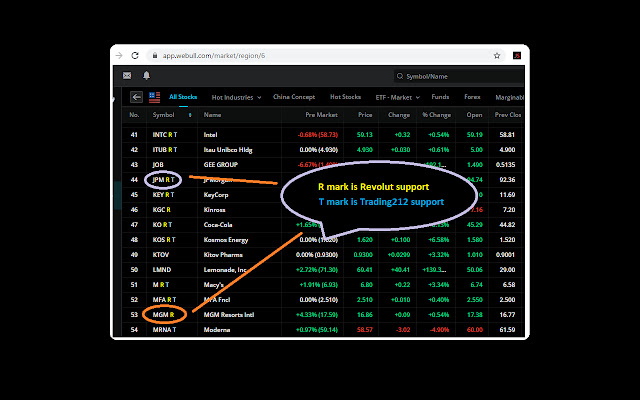The width and height of the screenshot is (640, 400).
Task: Open the red browser extension icon
Action: pos(517,56)
